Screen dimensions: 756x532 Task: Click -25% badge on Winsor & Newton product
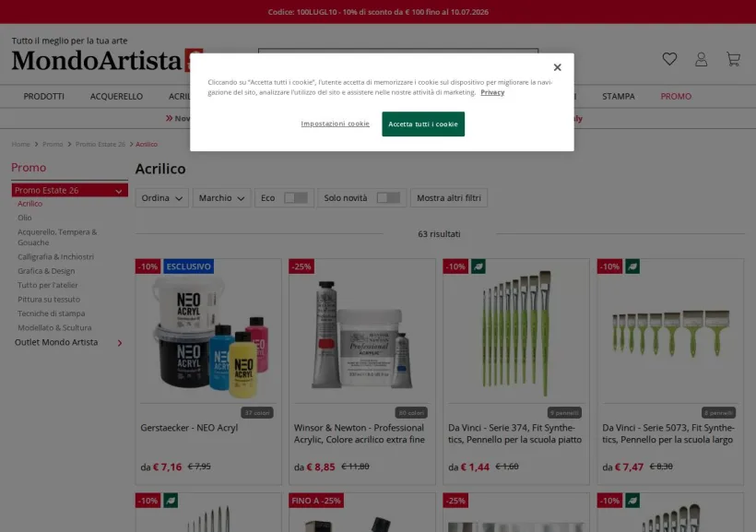pyautogui.click(x=301, y=266)
